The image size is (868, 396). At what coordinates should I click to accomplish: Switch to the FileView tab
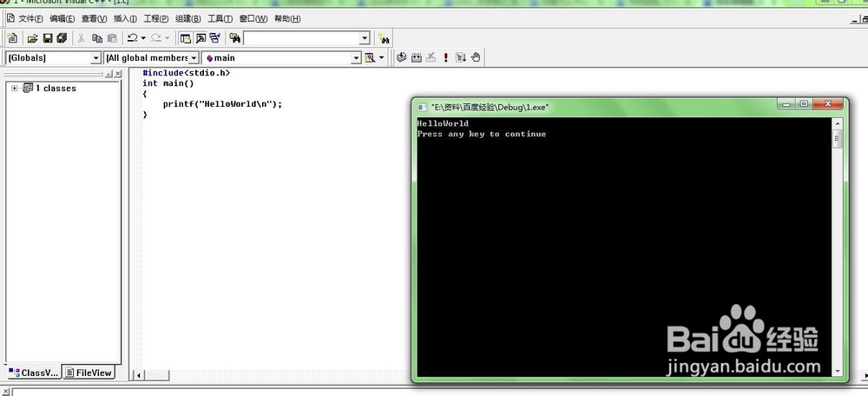pyautogui.click(x=89, y=373)
